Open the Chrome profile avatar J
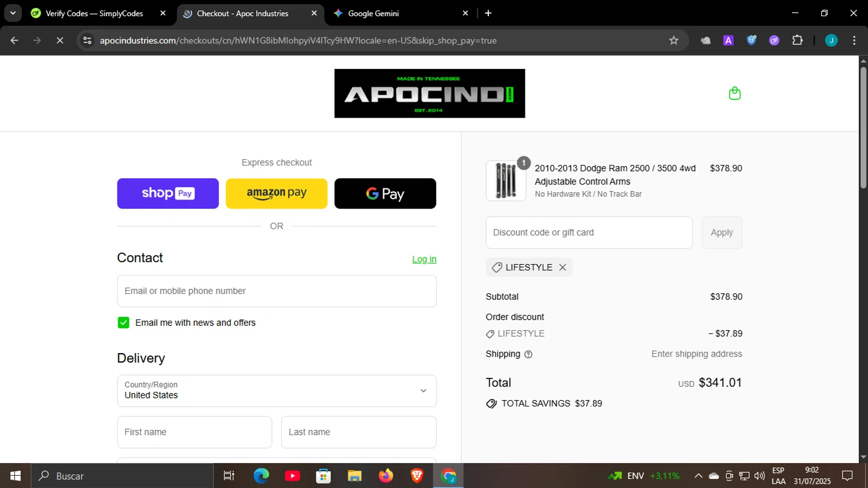Viewport: 868px width, 488px height. point(831,41)
